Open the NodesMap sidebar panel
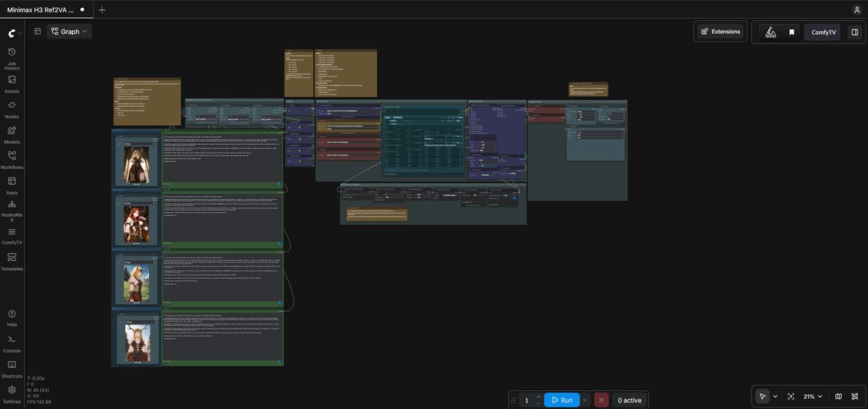 [12, 211]
